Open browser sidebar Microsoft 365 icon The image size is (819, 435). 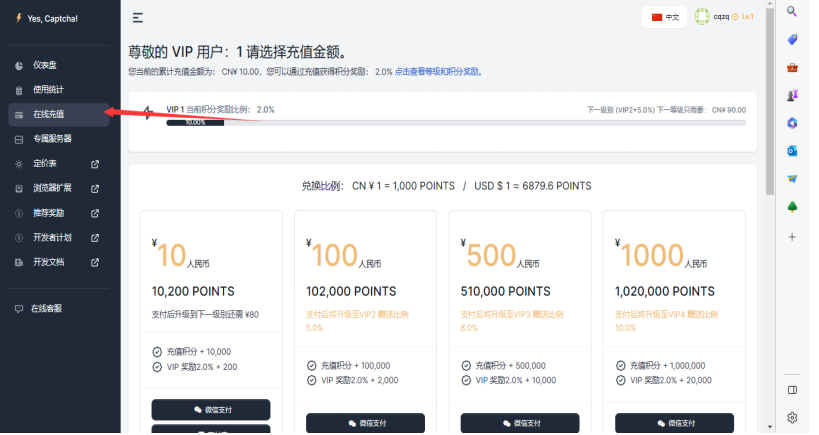point(792,123)
